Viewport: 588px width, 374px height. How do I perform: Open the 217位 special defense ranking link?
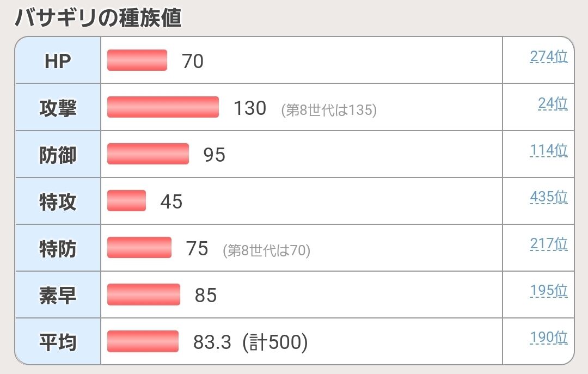(549, 244)
